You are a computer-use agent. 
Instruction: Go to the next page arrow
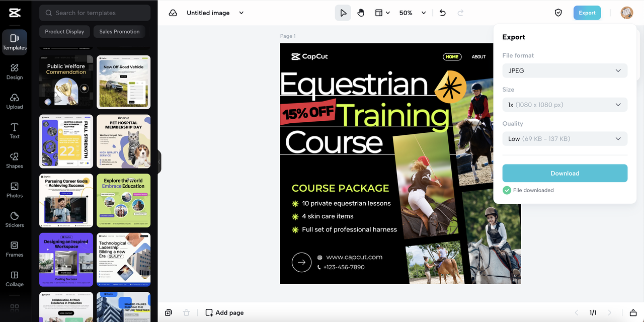tap(610, 313)
